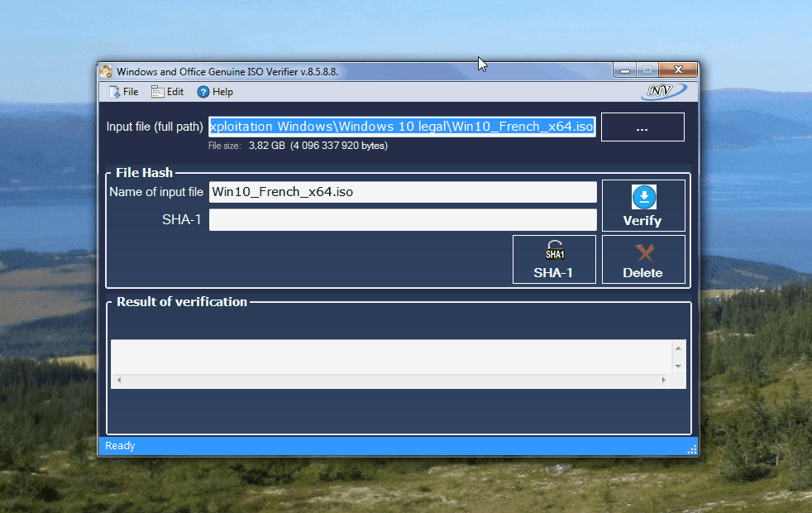Click the NV logo emblem
The image size is (812, 513).
pos(662,90)
